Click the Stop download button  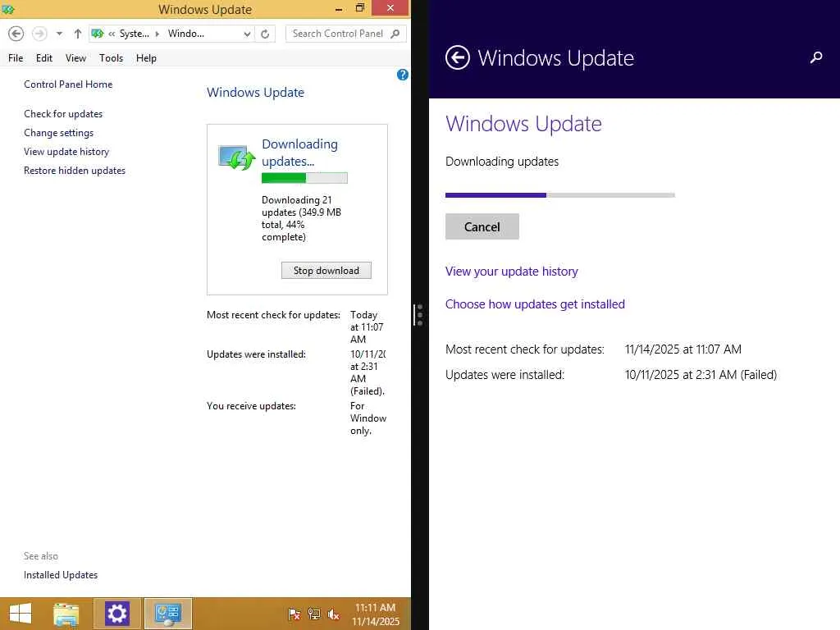(x=326, y=271)
